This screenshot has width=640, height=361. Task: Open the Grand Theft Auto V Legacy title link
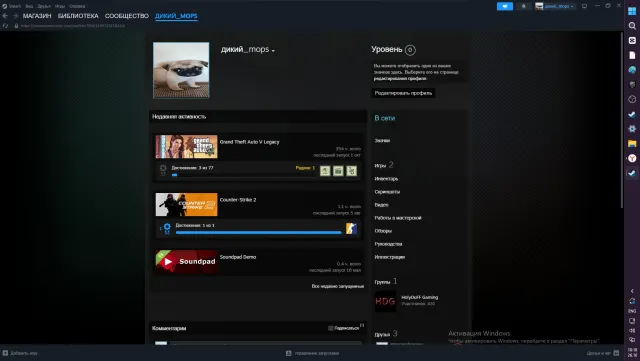click(x=249, y=142)
